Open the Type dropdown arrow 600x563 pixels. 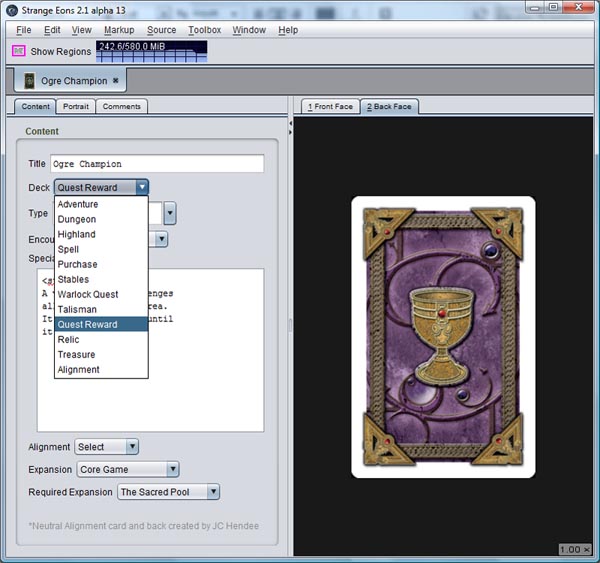pos(170,213)
